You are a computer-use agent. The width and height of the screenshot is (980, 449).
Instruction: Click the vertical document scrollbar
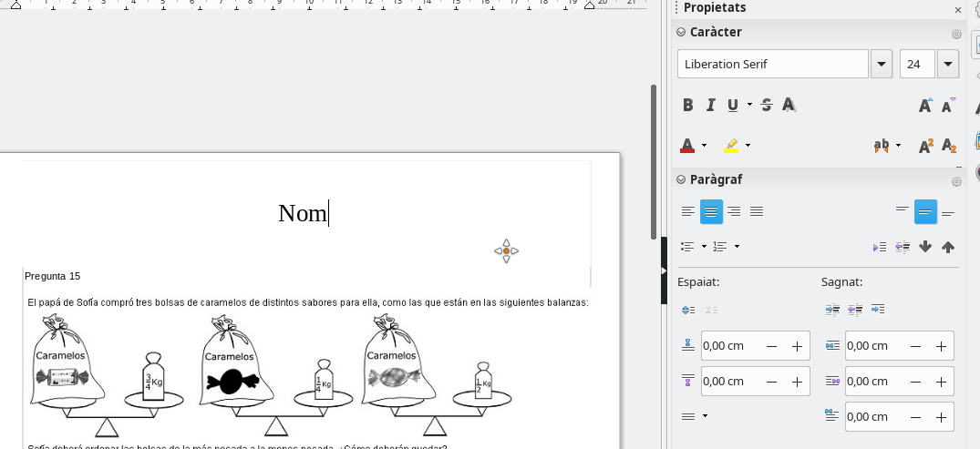[654, 162]
